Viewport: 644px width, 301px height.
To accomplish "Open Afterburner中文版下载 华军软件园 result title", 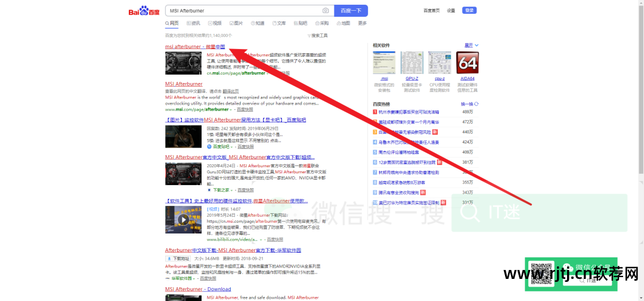I will pos(233,250).
